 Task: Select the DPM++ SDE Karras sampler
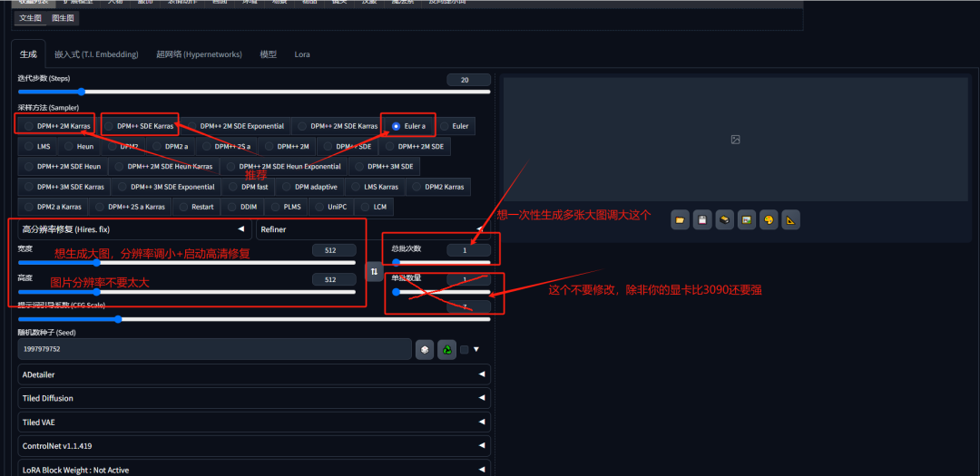(x=140, y=126)
